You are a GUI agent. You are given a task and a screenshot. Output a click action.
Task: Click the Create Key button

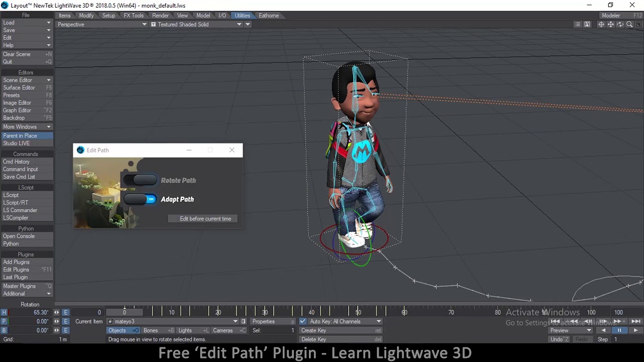click(x=341, y=330)
